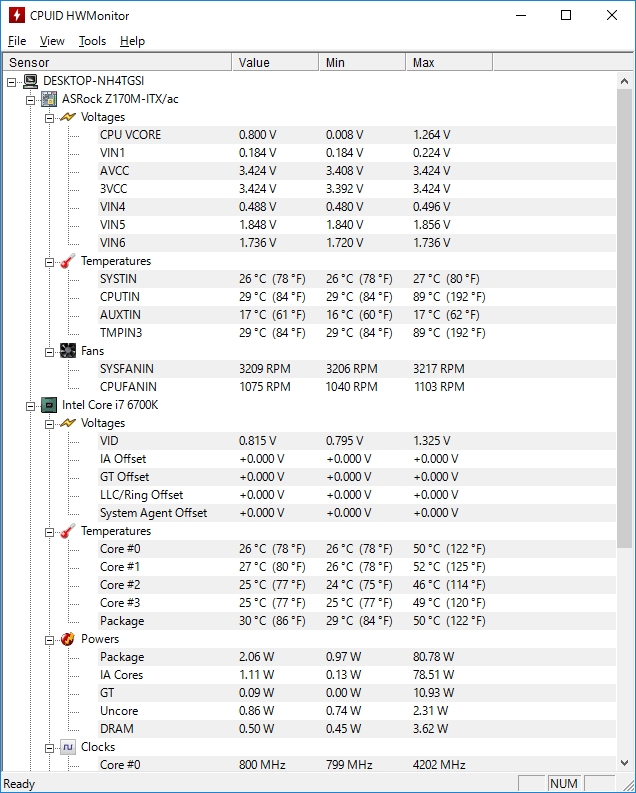Collapse the Intel Core i7 6700K tree
This screenshot has height=793, width=636.
pos(31,405)
